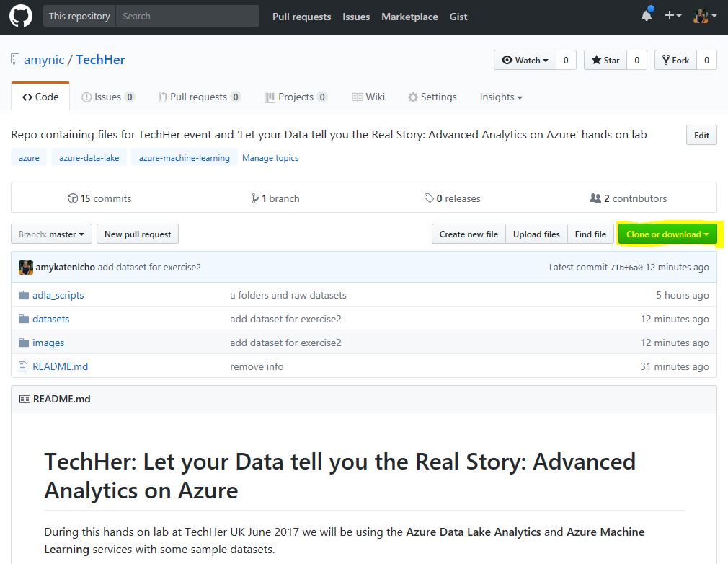Click the README book icon in header
This screenshot has width=728, height=564.
coord(25,399)
